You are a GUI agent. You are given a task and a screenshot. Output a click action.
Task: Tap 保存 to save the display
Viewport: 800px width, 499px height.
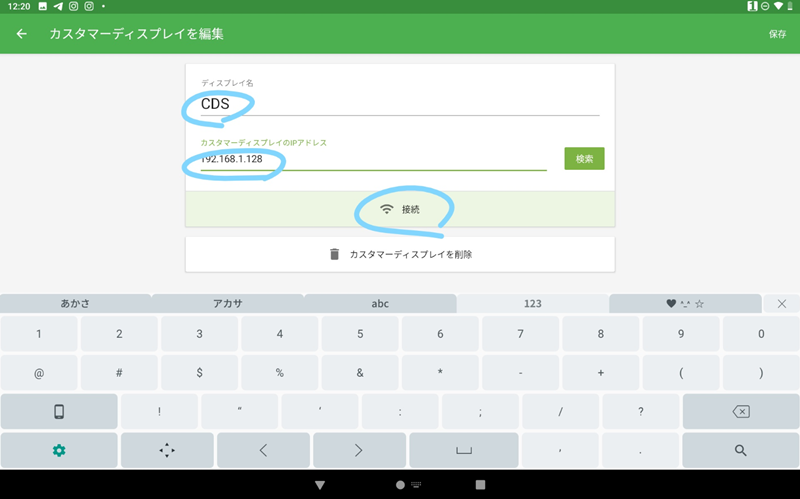[x=778, y=34]
